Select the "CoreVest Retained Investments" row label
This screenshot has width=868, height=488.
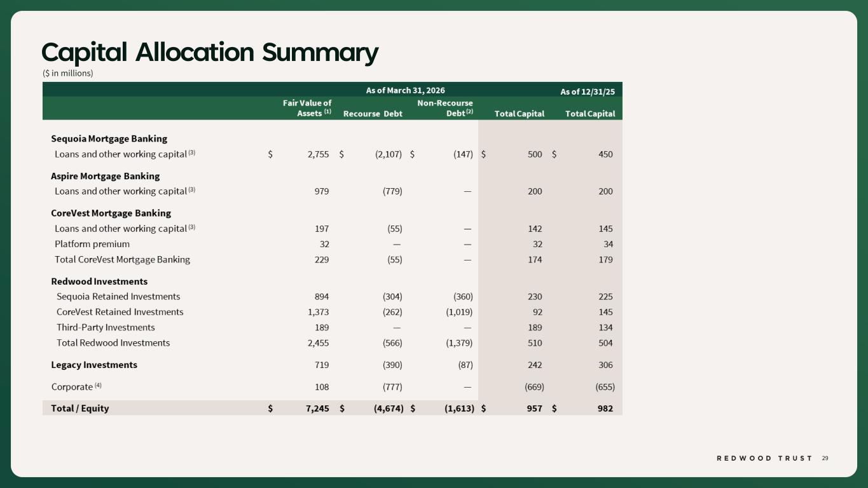coord(120,312)
